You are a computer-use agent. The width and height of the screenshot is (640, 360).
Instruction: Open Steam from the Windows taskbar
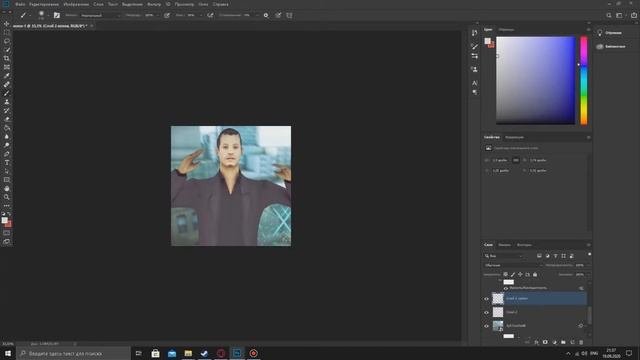[x=204, y=353]
